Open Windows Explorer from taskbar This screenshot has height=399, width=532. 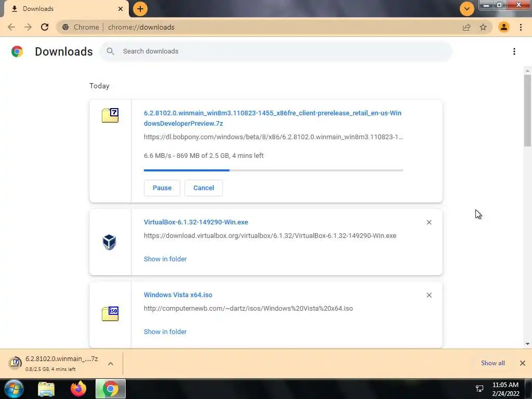coord(46,389)
